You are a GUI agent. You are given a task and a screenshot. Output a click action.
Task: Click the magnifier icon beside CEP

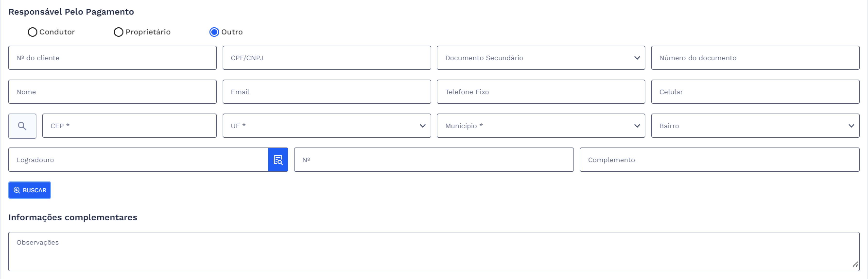22,126
